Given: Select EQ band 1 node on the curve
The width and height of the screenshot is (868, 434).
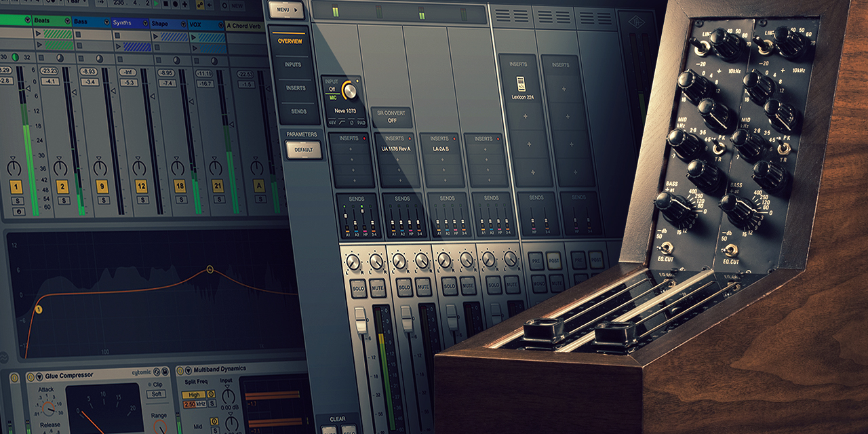Looking at the screenshot, I should coord(39,309).
